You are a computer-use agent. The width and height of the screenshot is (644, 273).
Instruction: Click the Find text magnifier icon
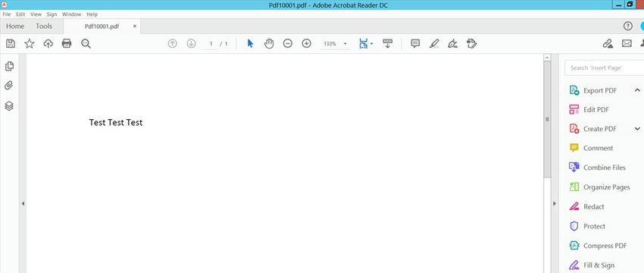click(x=86, y=43)
